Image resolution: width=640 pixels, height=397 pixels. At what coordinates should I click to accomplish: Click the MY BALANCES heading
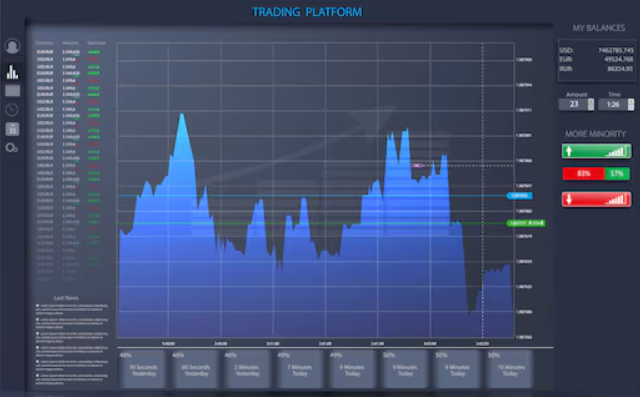pyautogui.click(x=599, y=28)
